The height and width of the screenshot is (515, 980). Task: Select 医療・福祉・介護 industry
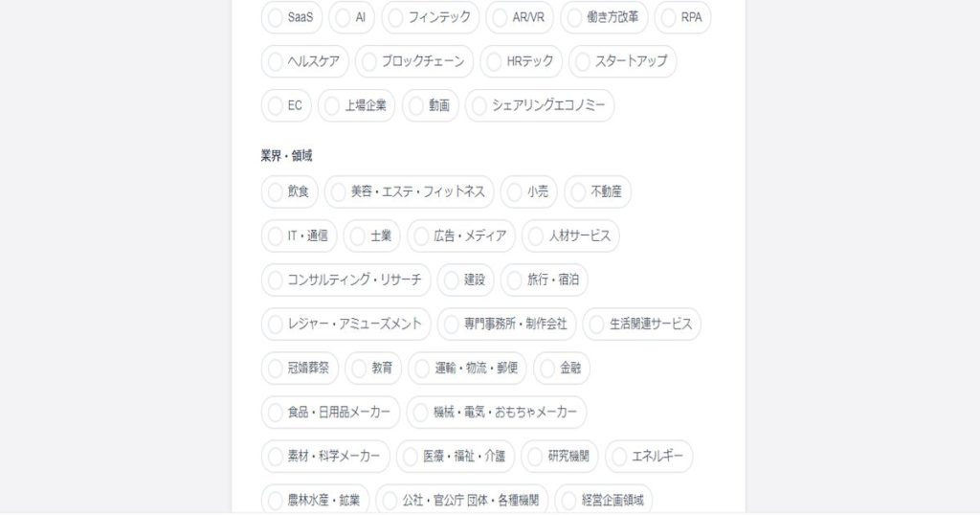pos(456,456)
